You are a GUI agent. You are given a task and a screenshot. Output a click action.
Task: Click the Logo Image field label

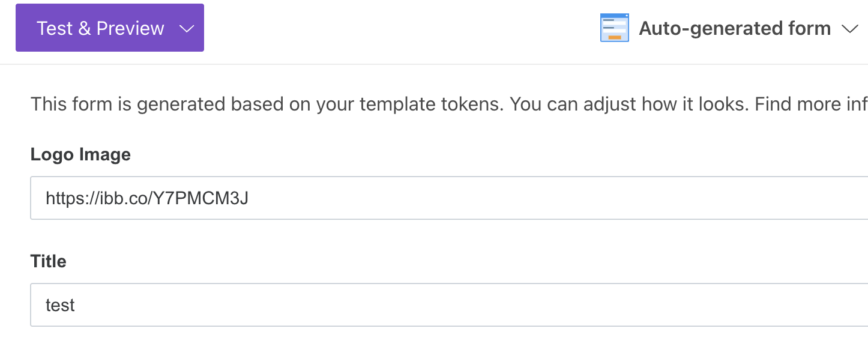(80, 155)
